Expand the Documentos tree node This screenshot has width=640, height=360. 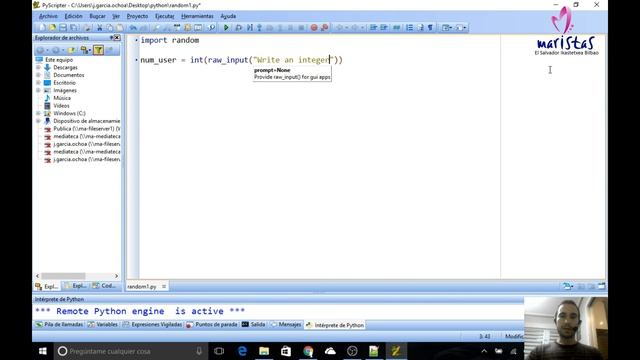click(38, 75)
